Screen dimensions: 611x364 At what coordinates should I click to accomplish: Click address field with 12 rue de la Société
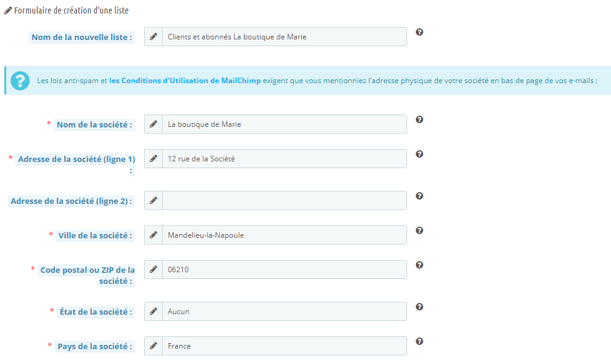pyautogui.click(x=284, y=159)
